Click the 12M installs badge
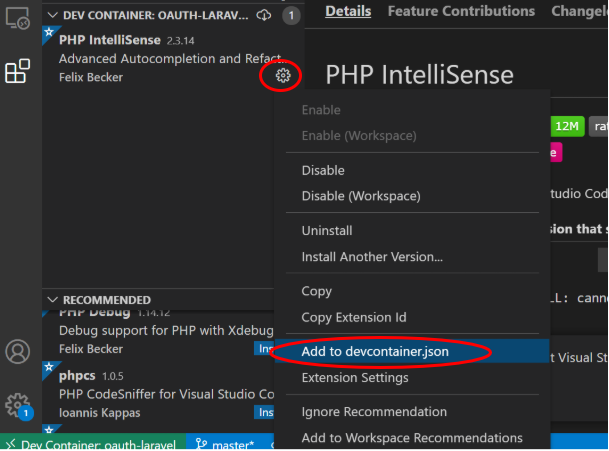 point(567,126)
